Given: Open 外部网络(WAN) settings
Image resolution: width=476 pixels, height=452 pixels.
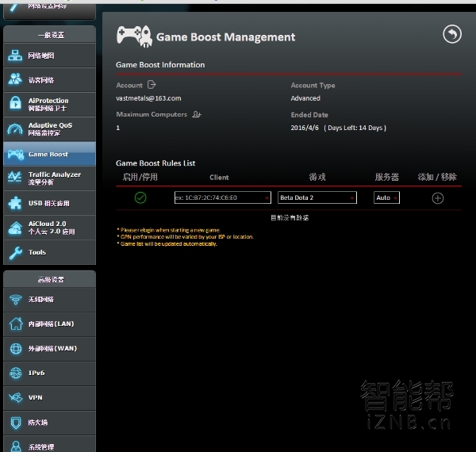Looking at the screenshot, I should click(52, 349).
